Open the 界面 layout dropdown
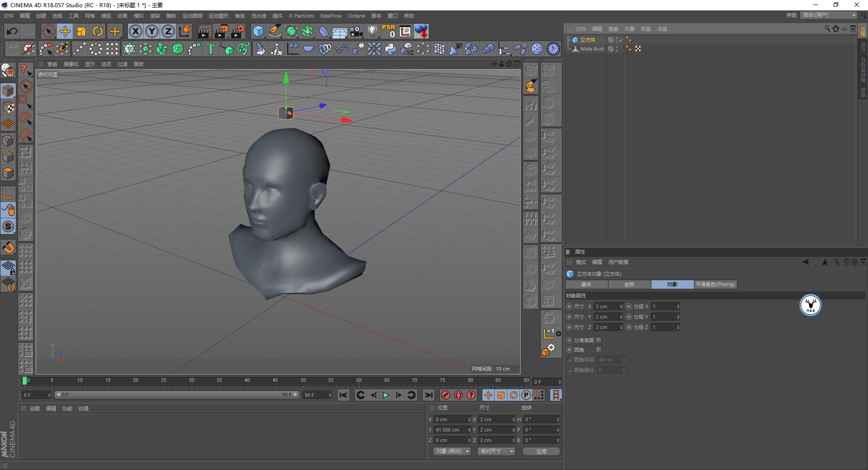The width and height of the screenshot is (868, 470). 829,15
